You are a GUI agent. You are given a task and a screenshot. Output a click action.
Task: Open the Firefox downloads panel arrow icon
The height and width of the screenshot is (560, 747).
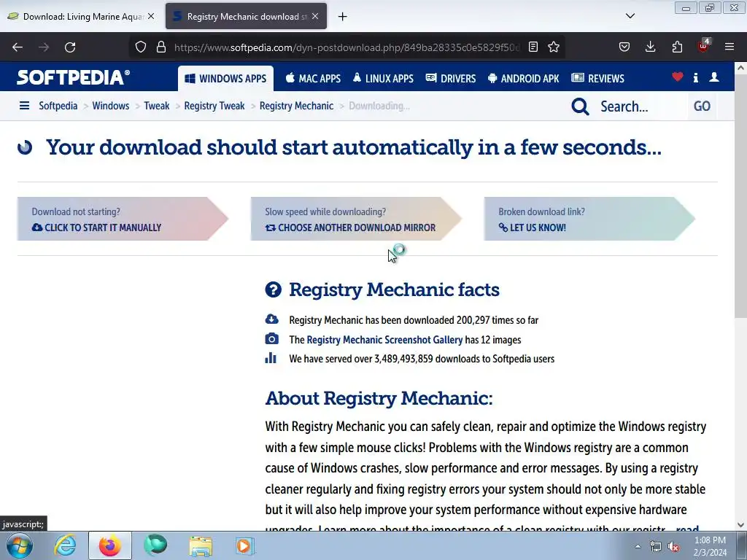650,47
